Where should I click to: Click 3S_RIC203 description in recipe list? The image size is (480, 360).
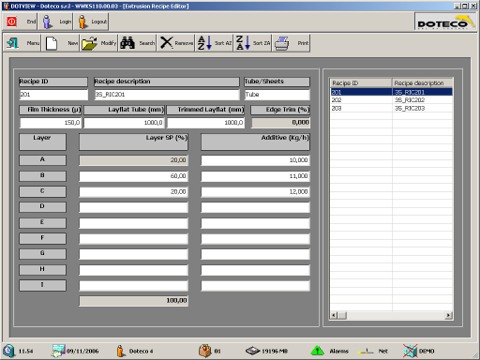tap(410, 108)
